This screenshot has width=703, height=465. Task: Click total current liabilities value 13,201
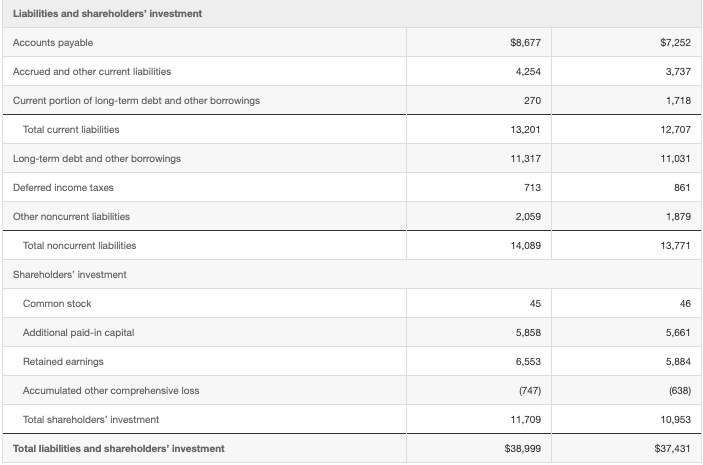point(525,130)
